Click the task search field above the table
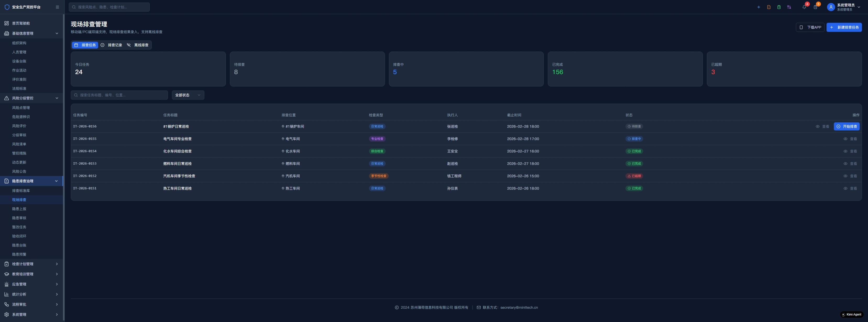This screenshot has width=868, height=322. [120, 95]
